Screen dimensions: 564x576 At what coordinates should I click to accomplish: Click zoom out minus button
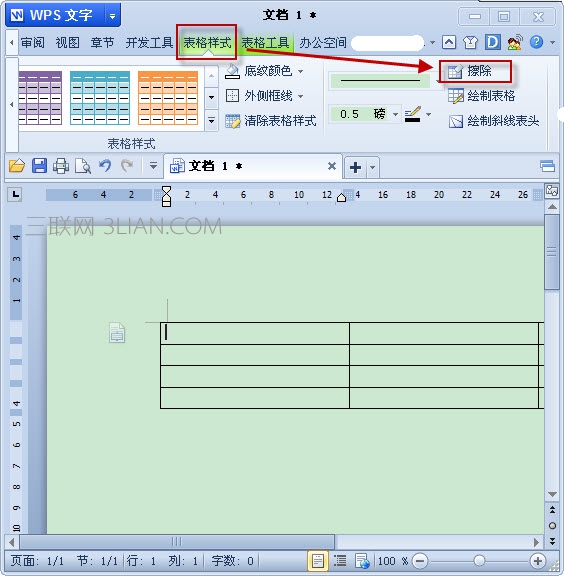tap(420, 561)
